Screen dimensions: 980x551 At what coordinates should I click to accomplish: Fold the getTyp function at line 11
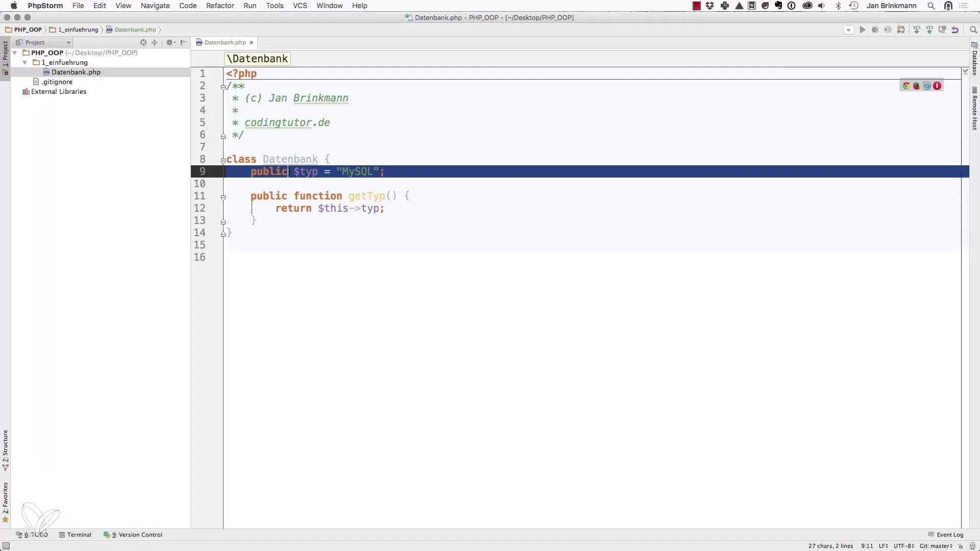(223, 197)
